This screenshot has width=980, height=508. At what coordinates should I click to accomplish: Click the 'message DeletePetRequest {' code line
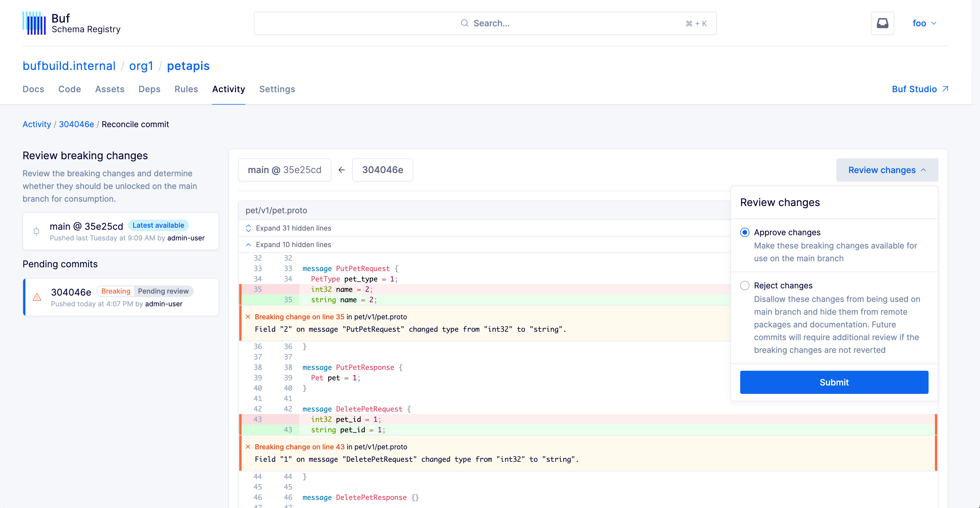357,409
